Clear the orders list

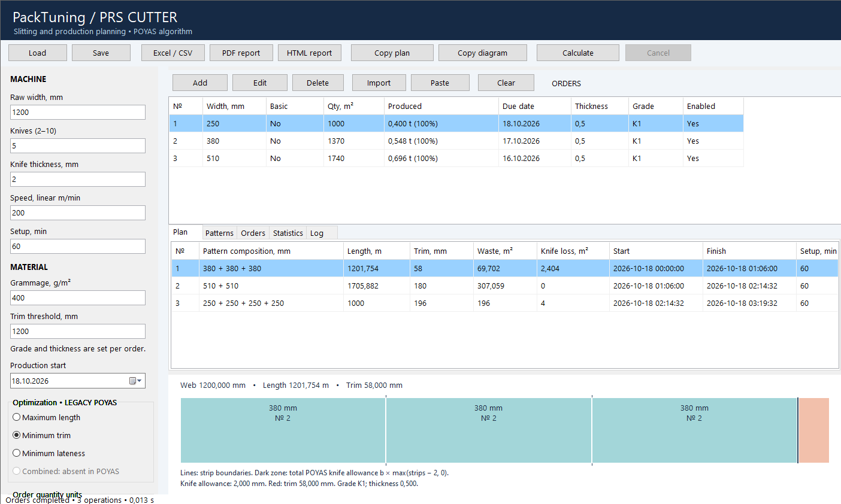506,83
